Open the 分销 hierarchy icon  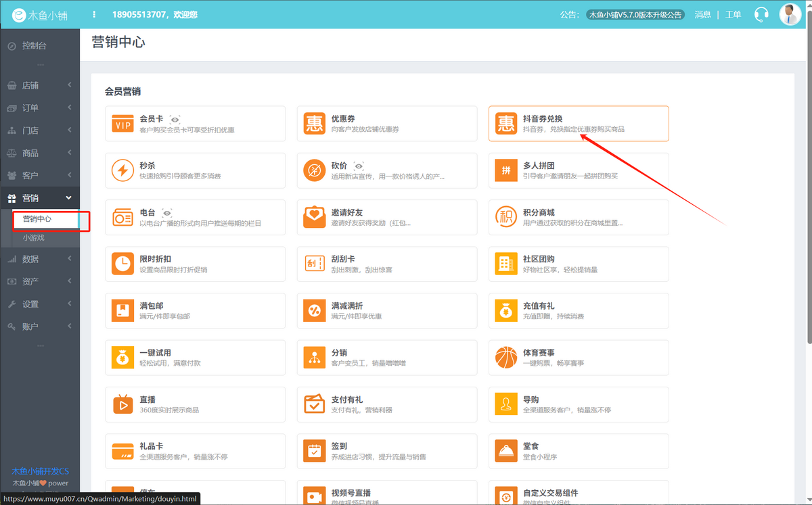tap(315, 358)
